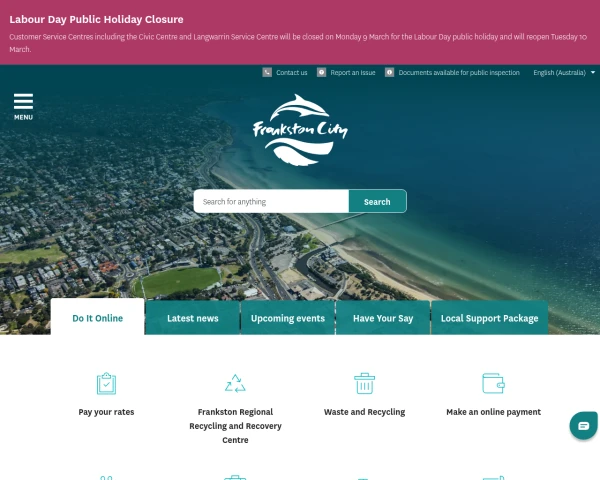Open the Have Your Say tab
Screen dimensions: 600x480
(383, 318)
